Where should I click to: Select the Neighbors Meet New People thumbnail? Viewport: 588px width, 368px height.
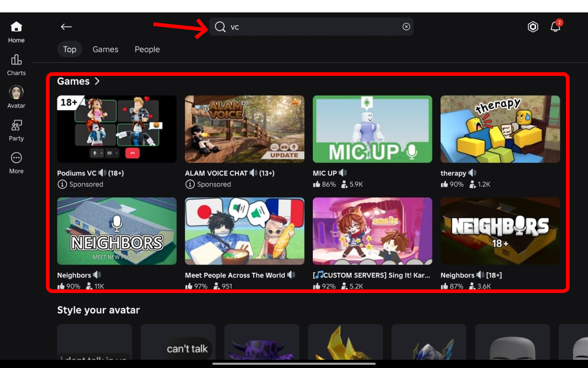tap(117, 231)
